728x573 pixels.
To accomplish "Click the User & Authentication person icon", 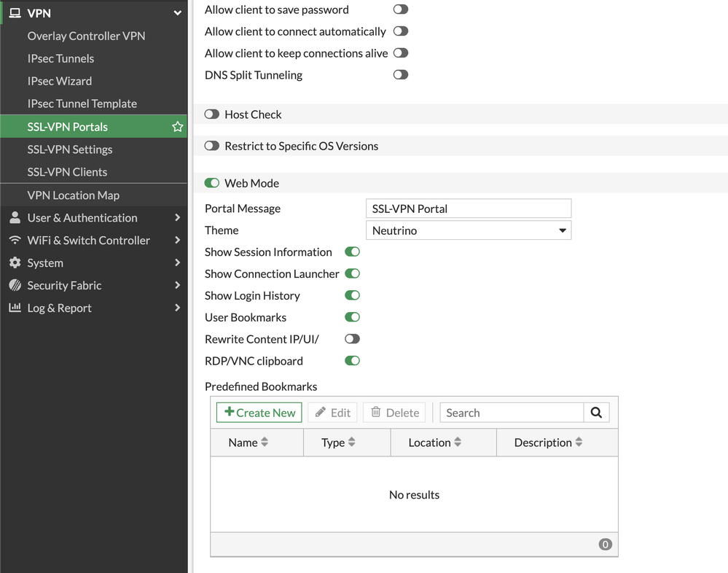I will point(15,218).
